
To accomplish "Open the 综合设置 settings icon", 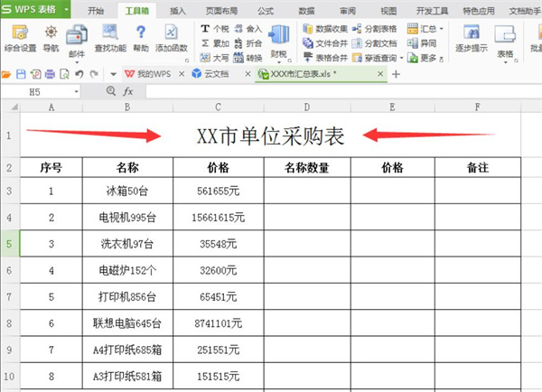I will [20, 33].
